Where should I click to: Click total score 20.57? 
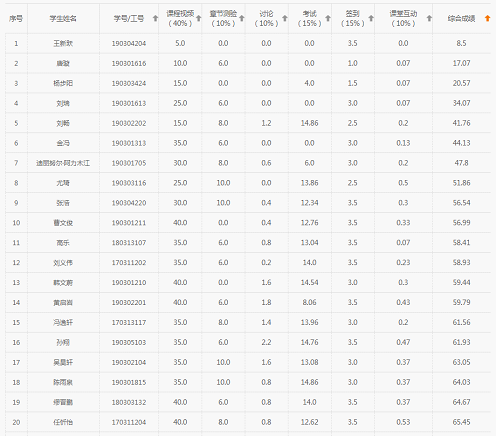click(461, 83)
